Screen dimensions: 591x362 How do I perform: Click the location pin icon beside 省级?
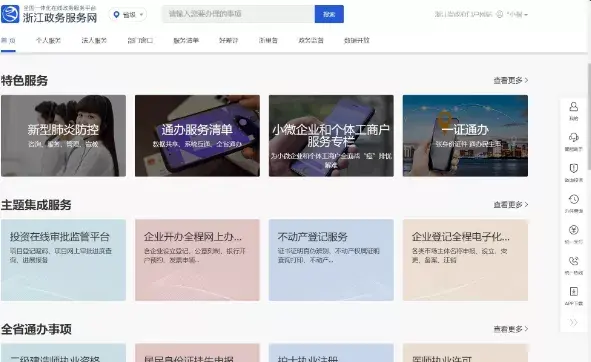click(116, 15)
